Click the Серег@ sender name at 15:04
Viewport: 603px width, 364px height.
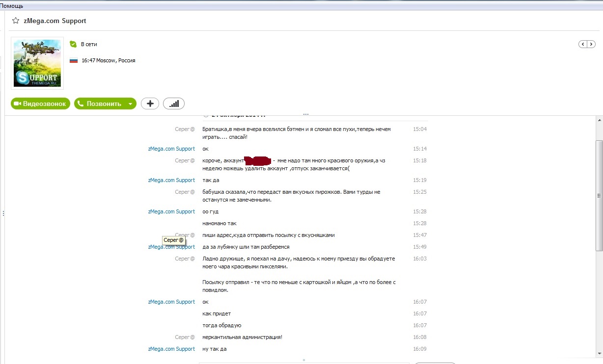[x=185, y=129]
